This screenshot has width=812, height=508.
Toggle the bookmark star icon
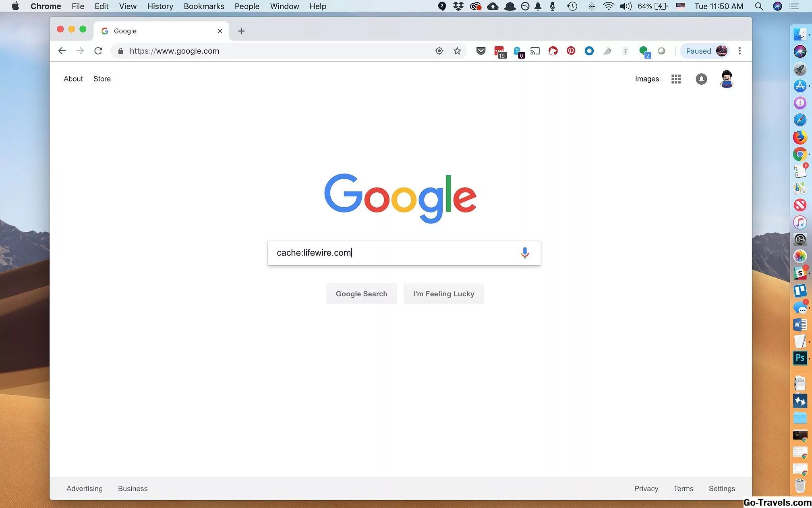(457, 51)
